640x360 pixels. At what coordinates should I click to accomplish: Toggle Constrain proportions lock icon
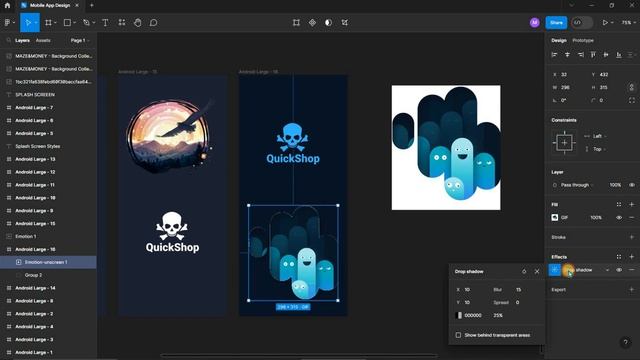pos(632,87)
